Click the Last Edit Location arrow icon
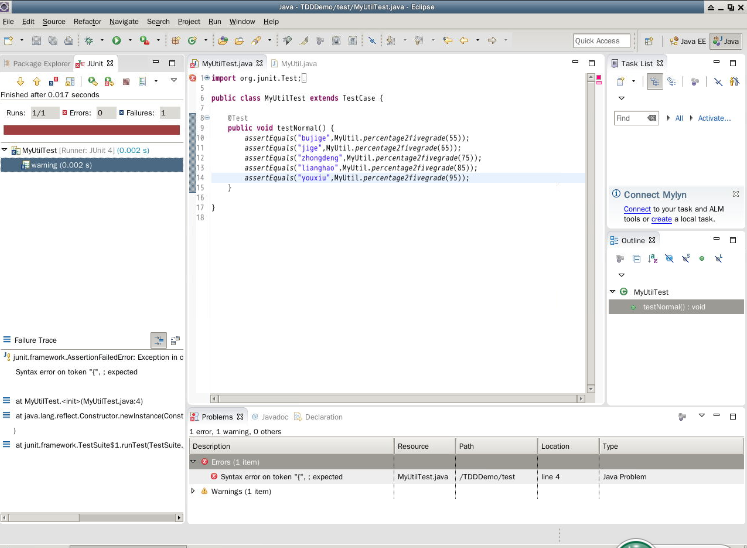Screen dimensions: 747x548 point(447,41)
